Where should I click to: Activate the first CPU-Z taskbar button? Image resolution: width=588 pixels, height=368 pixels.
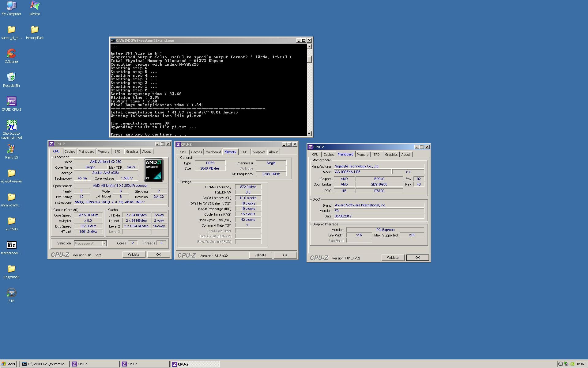(x=95, y=364)
